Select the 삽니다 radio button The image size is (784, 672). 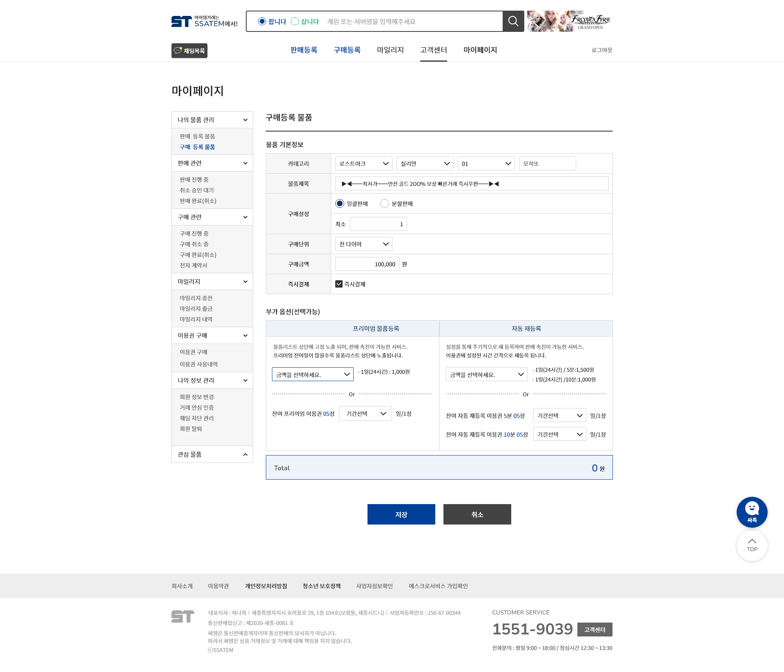(295, 21)
